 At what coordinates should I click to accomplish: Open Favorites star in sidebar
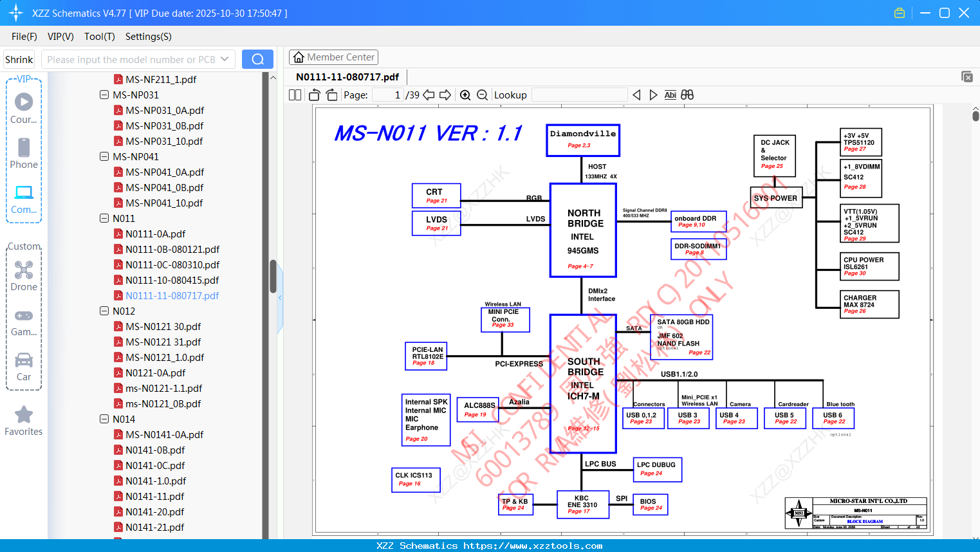tap(24, 421)
